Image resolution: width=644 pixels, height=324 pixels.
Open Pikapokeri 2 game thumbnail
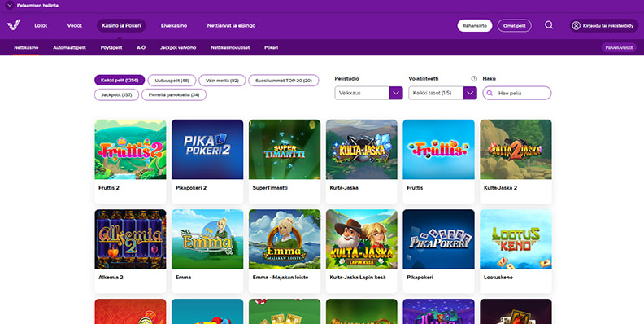[207, 149]
